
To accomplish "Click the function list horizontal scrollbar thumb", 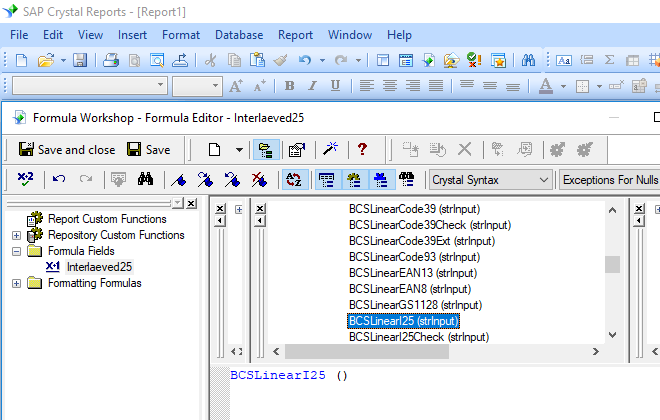I will coord(367,351).
